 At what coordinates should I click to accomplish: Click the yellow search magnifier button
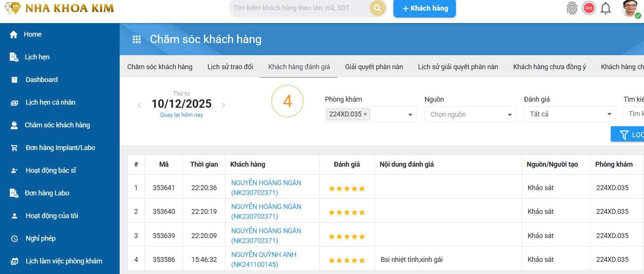point(377,8)
